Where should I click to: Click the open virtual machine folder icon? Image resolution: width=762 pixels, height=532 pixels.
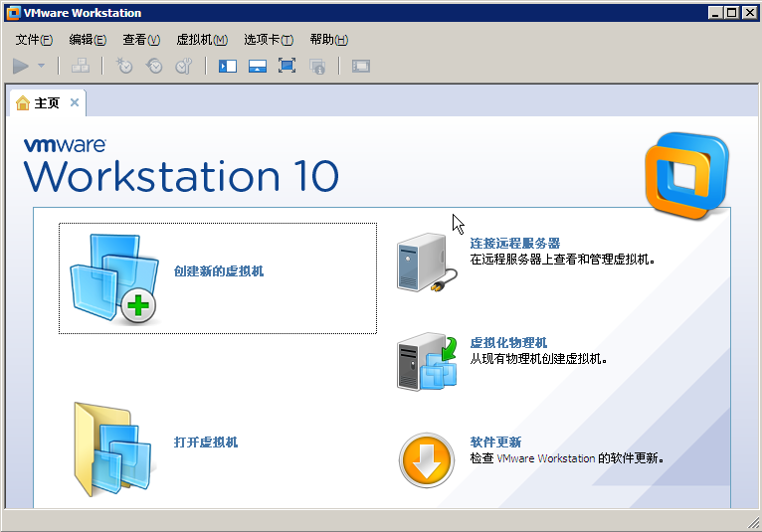pyautogui.click(x=114, y=448)
